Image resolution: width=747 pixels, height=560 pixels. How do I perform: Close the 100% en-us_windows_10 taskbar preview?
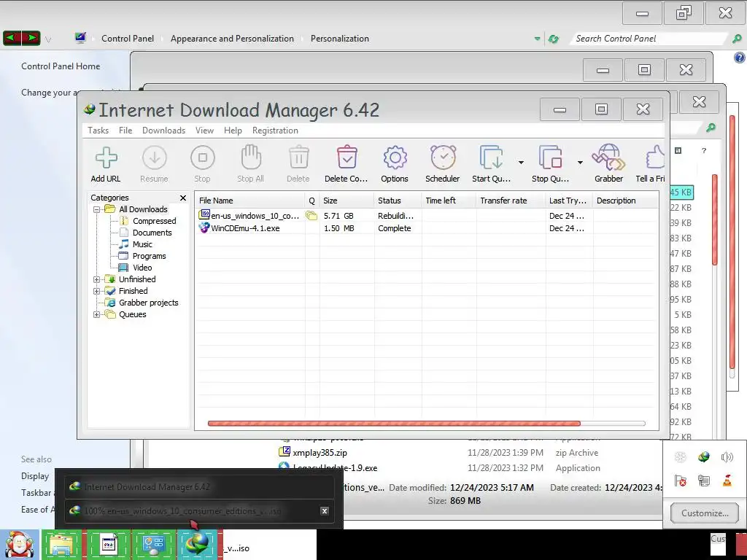(x=325, y=511)
